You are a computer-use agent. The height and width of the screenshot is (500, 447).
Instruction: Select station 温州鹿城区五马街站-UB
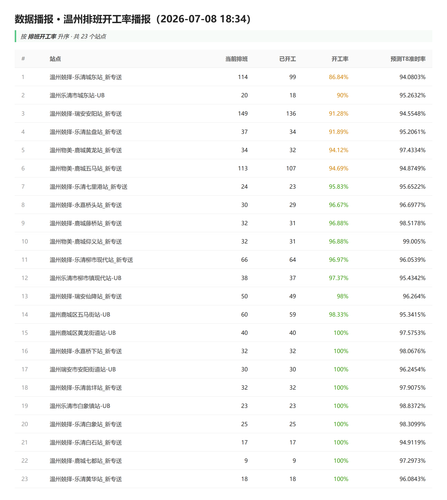[x=80, y=315]
